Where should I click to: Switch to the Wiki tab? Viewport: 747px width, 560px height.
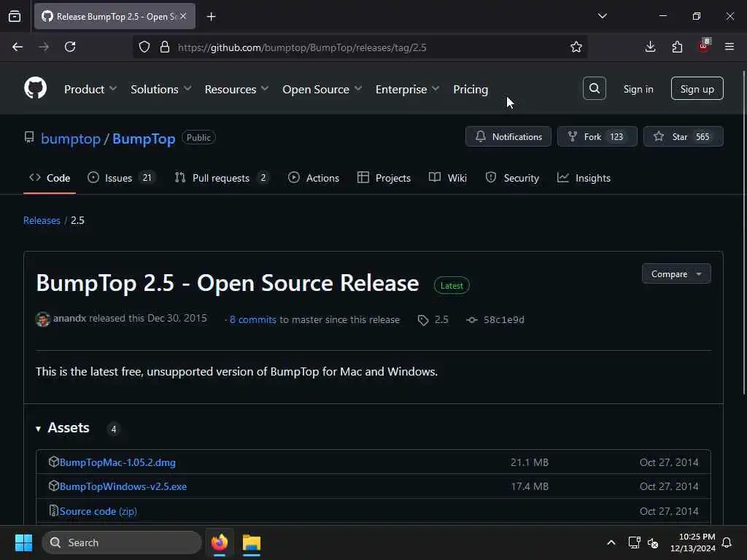pos(448,178)
